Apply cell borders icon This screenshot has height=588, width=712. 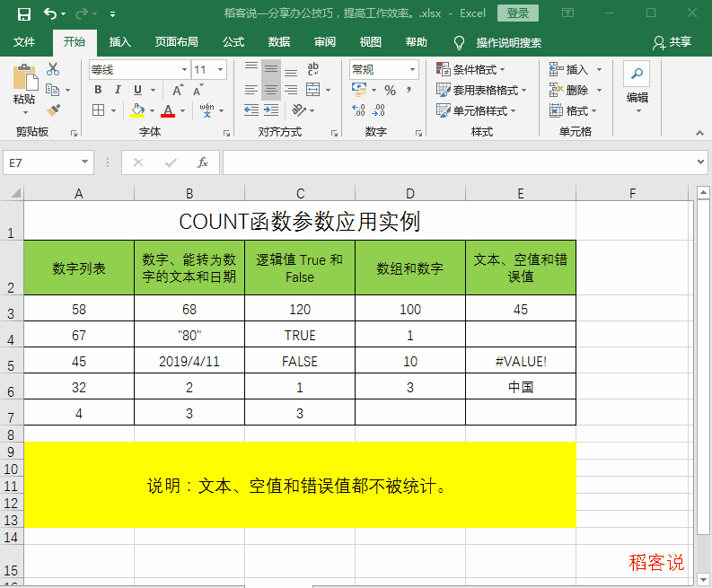pos(98,110)
